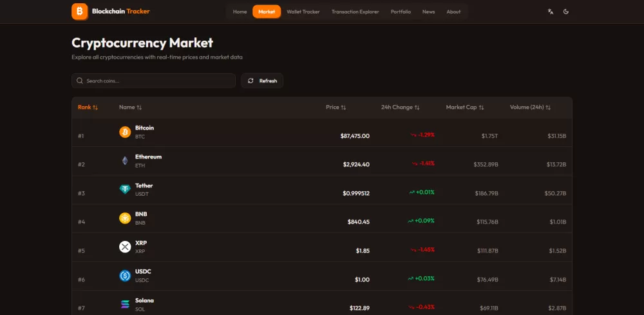Click Solana price $122.89

[359, 308]
